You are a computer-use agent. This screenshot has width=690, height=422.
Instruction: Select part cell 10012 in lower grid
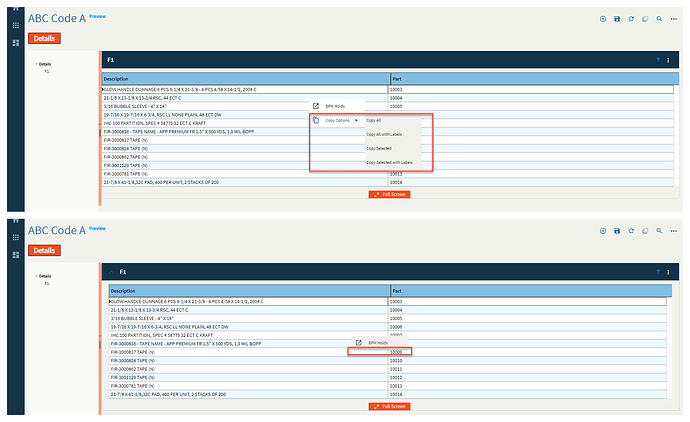click(x=527, y=378)
